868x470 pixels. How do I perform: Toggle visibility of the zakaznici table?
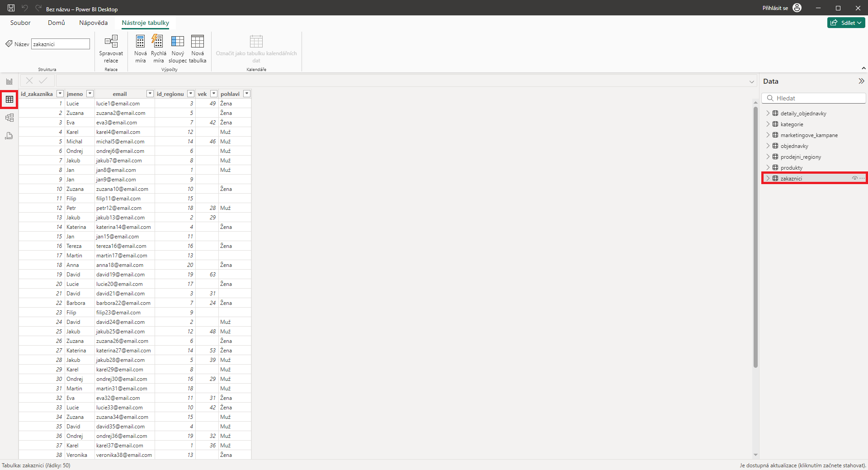click(855, 178)
